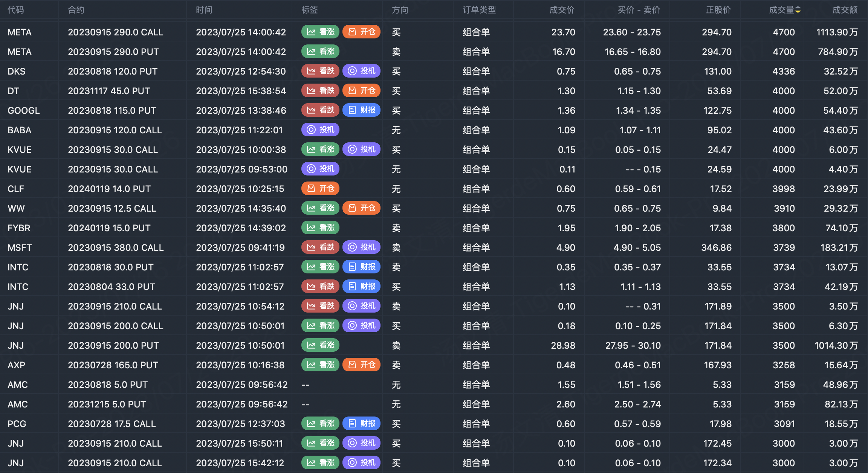The height and width of the screenshot is (473, 868).
Task: Click the 183.21万 turnover value
Action: pos(839,247)
